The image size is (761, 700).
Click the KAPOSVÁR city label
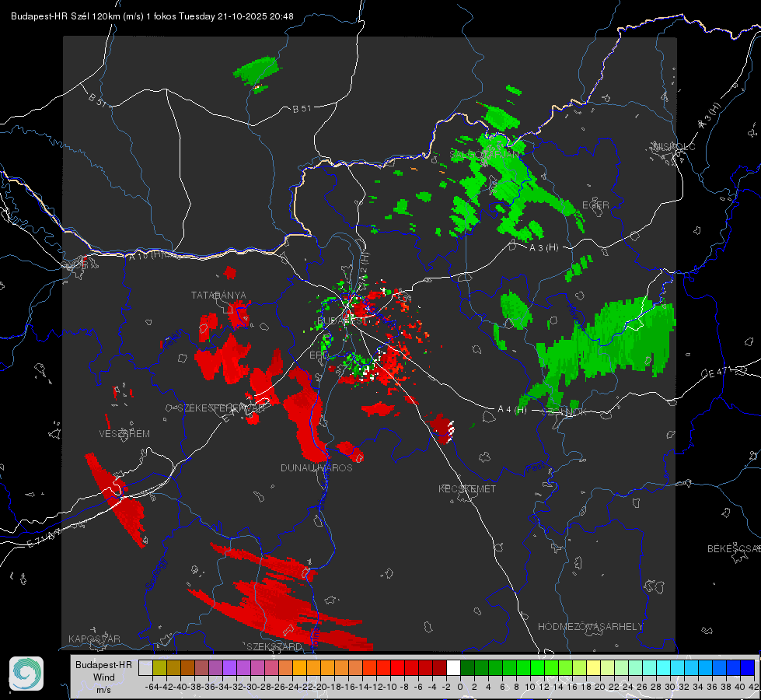(94, 639)
